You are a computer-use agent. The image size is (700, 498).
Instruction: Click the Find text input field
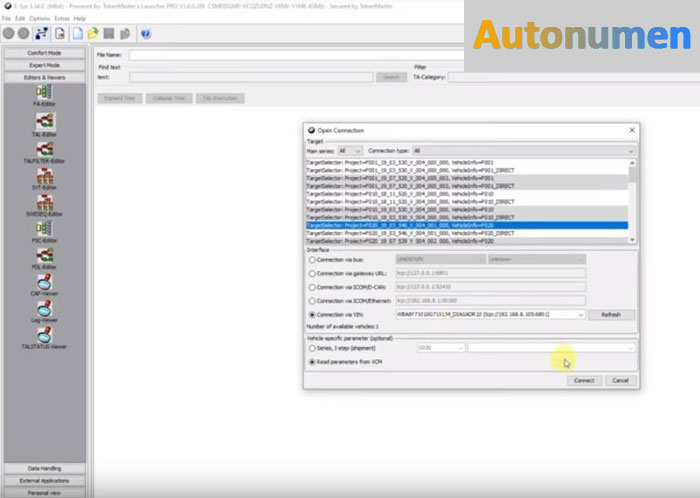point(251,77)
